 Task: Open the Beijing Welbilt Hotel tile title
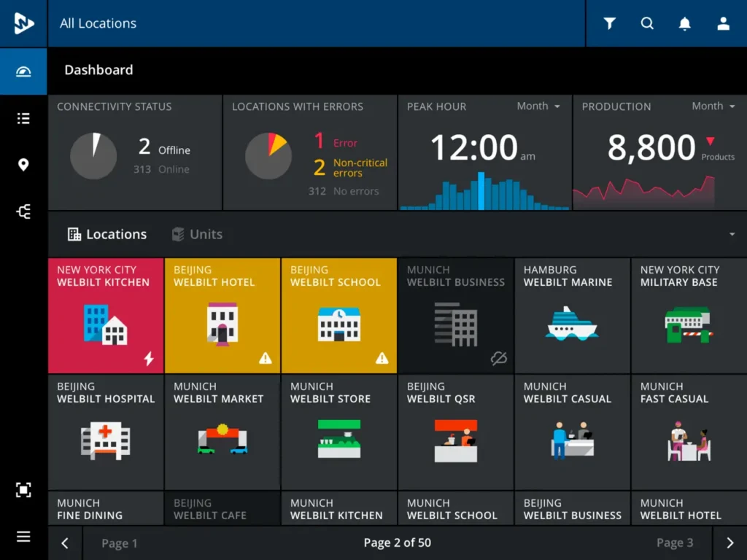(x=214, y=276)
